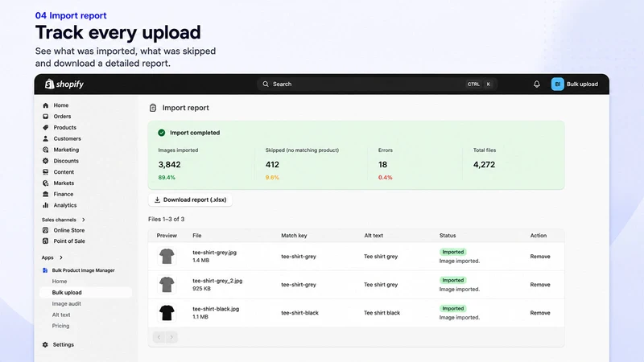
Task: Remove the tee-shirt-black.jpg row
Action: (539, 313)
